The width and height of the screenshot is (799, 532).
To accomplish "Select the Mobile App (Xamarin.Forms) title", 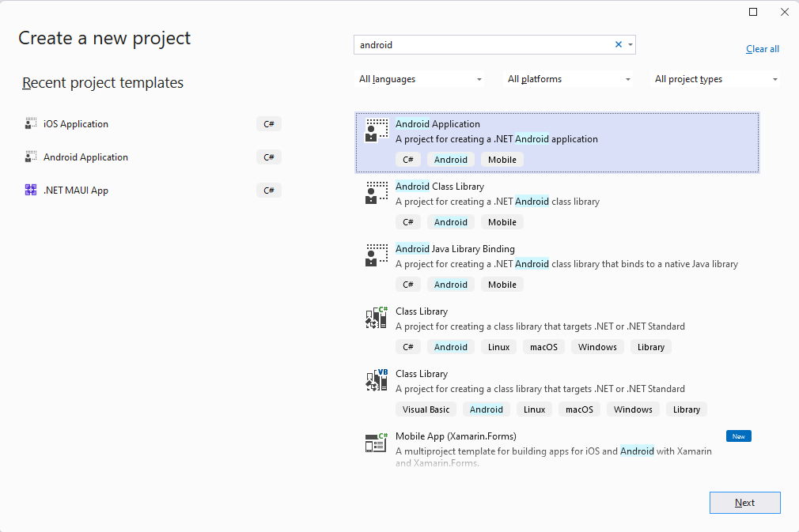I will point(456,436).
